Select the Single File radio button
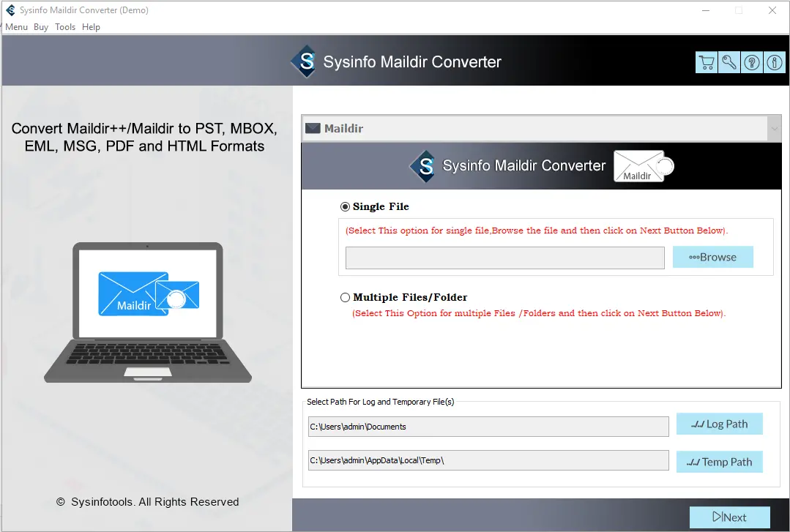Image resolution: width=790 pixels, height=532 pixels. point(345,206)
